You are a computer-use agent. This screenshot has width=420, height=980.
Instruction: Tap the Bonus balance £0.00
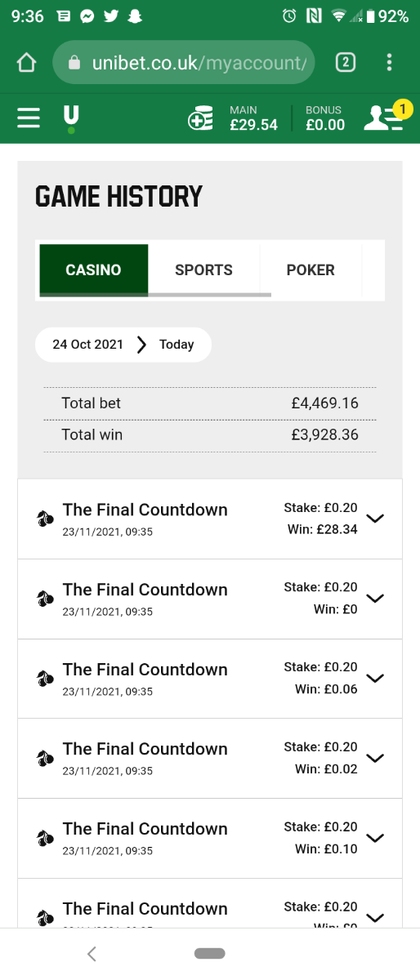(x=325, y=118)
